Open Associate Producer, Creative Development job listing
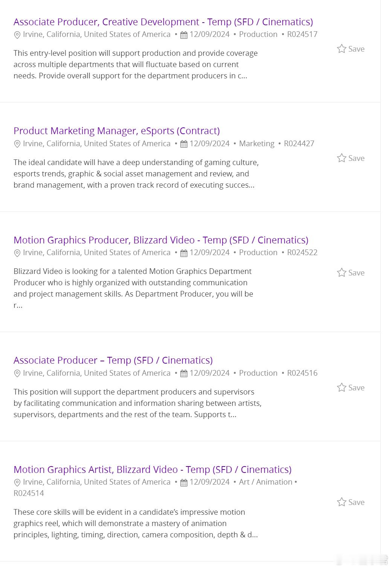The height and width of the screenshot is (569, 392). coord(163,22)
